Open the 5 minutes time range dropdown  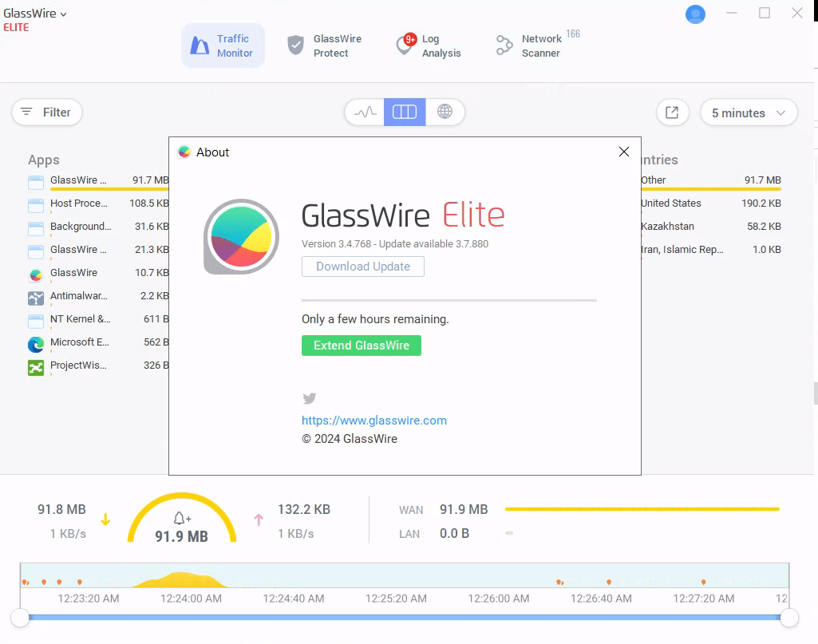[748, 113]
